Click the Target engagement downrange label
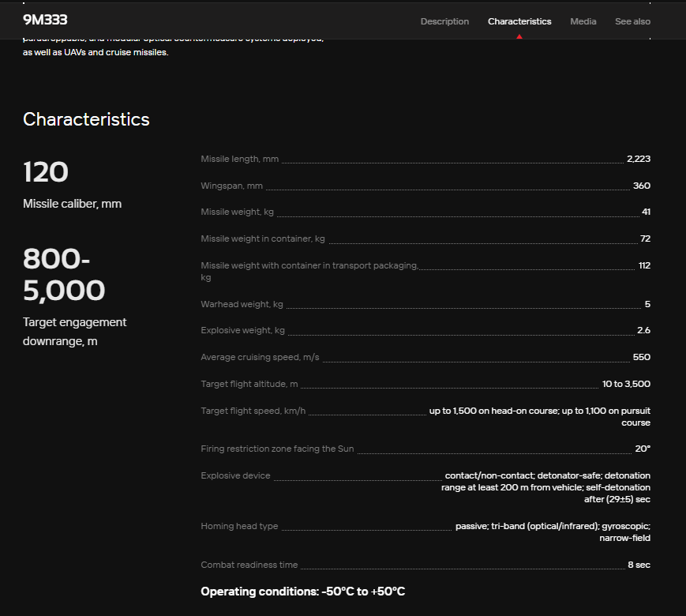The width and height of the screenshot is (686, 616). click(74, 332)
